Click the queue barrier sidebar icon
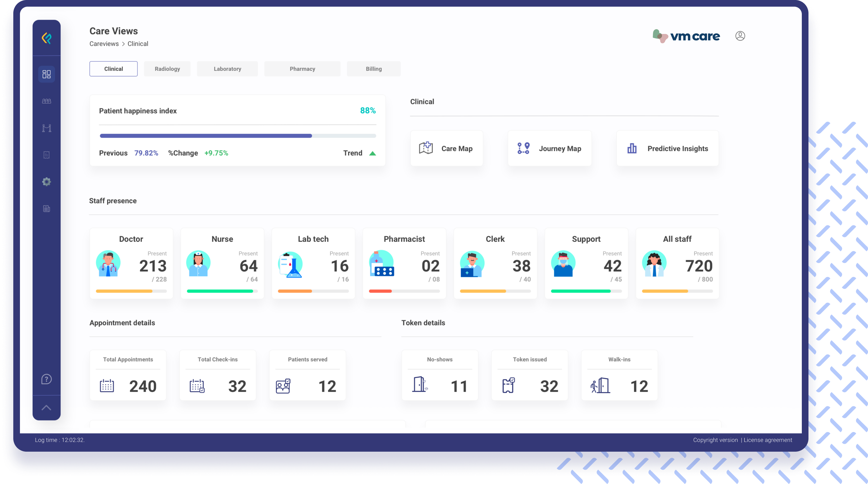 click(x=47, y=128)
